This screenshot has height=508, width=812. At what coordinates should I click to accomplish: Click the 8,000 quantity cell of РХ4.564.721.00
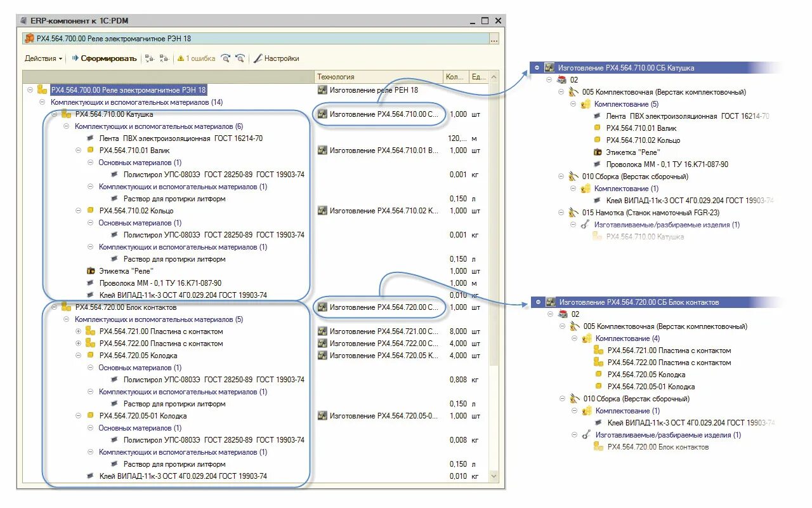[458, 331]
